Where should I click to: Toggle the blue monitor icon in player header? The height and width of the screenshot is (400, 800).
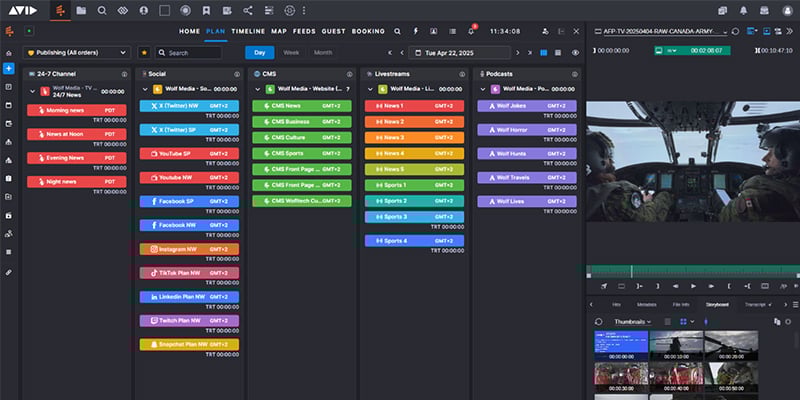tap(766, 31)
